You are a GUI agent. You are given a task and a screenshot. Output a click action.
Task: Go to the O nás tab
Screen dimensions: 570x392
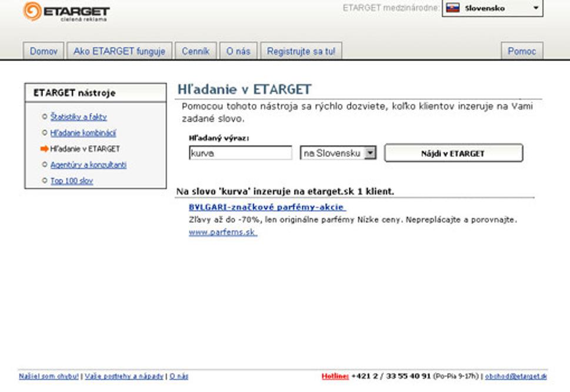(x=238, y=51)
